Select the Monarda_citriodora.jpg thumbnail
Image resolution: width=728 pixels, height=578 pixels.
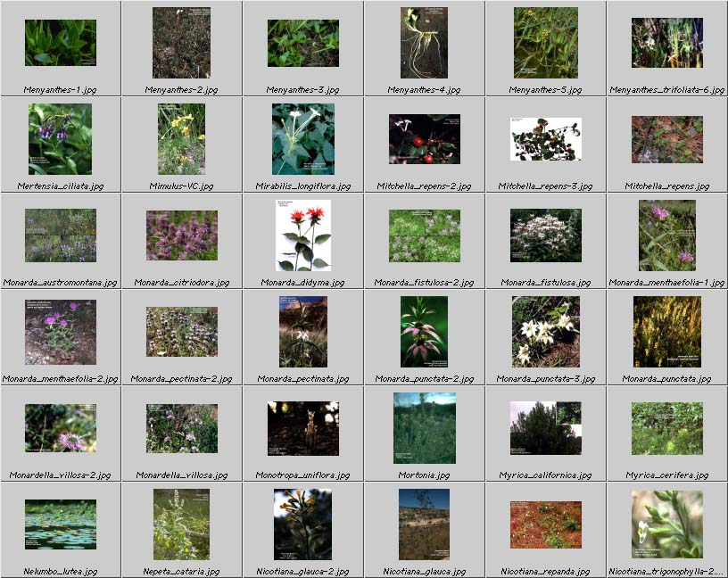[182, 235]
